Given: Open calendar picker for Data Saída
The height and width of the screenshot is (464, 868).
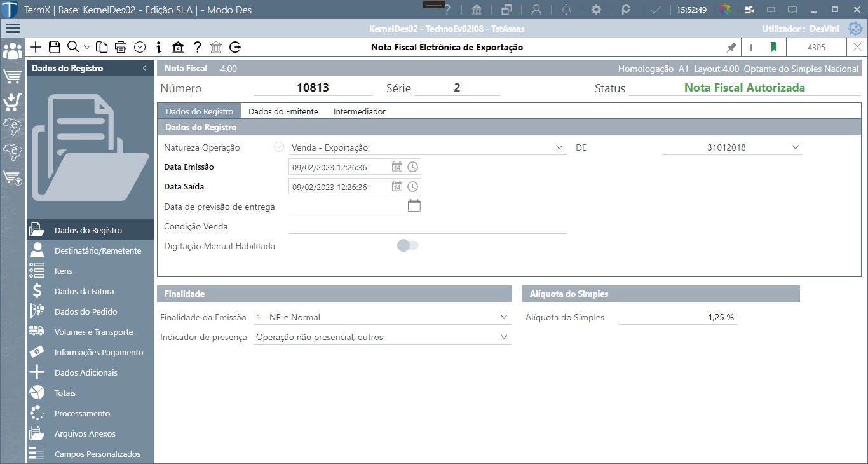Looking at the screenshot, I should click(x=397, y=187).
